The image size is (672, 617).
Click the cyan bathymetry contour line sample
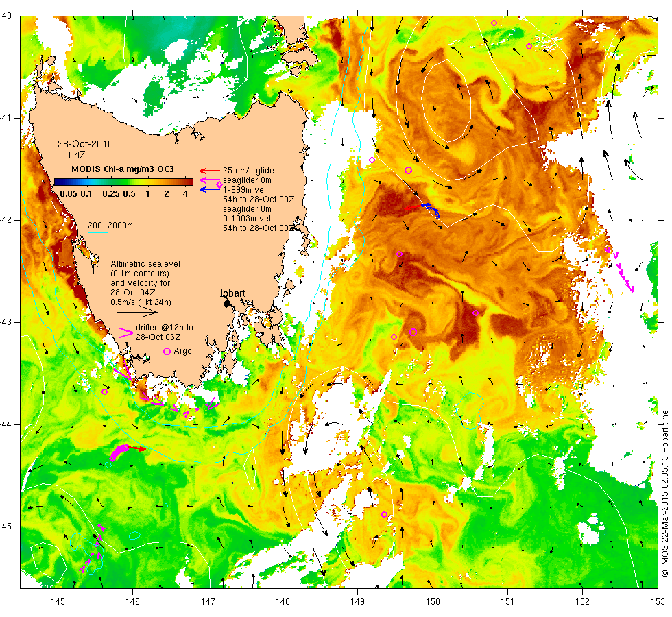click(97, 232)
